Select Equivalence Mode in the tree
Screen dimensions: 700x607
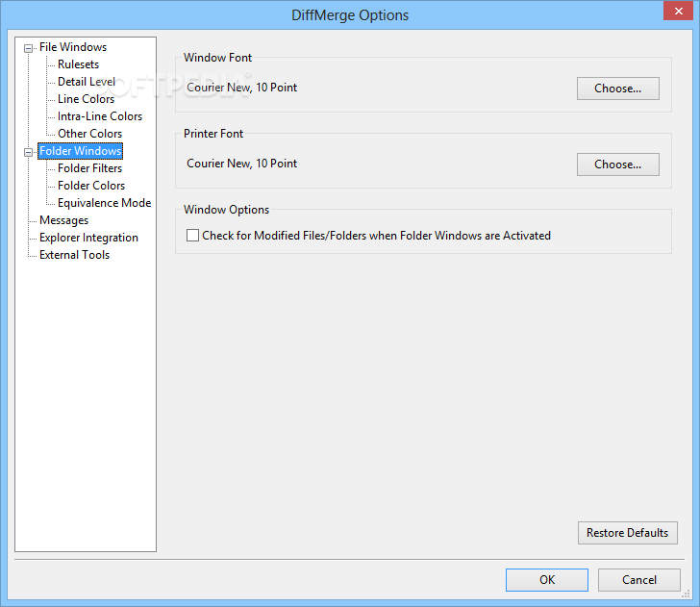[x=104, y=203]
